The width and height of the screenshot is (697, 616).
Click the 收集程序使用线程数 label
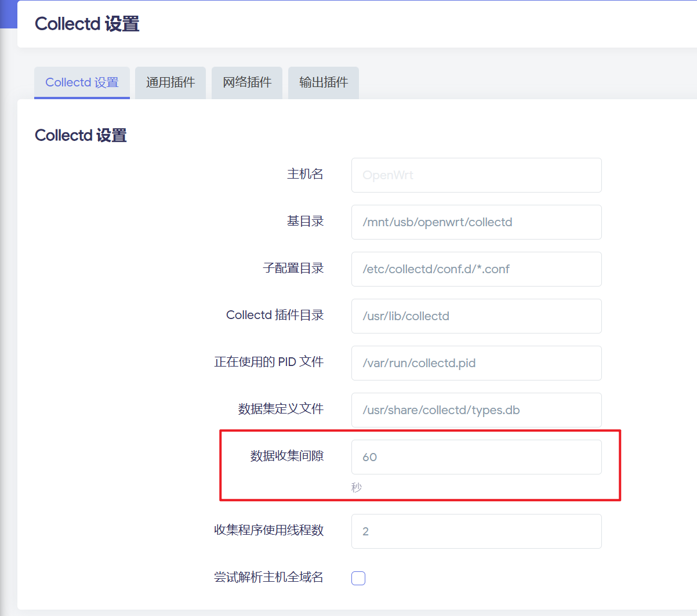point(268,530)
